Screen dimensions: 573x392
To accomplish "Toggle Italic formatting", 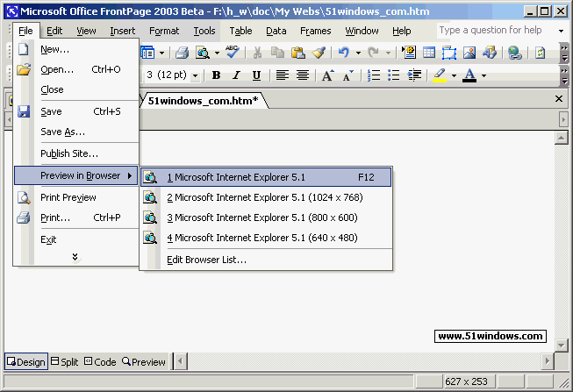I will pyautogui.click(x=236, y=75).
